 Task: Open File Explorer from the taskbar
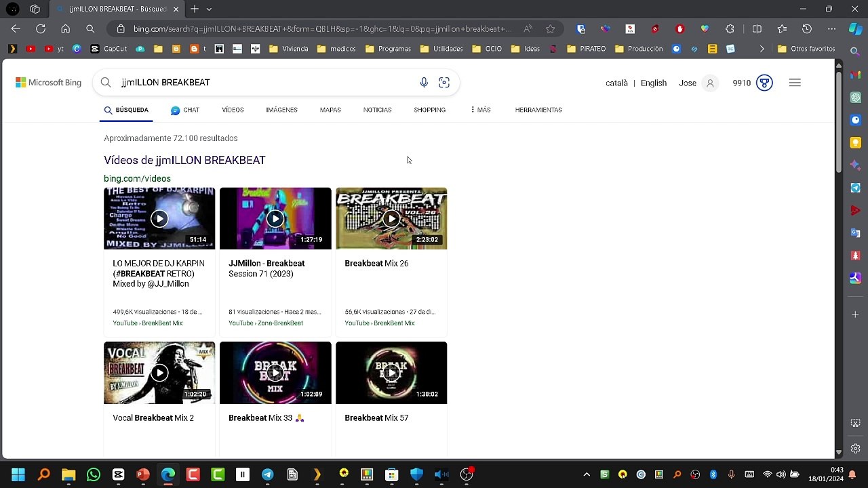tap(68, 474)
